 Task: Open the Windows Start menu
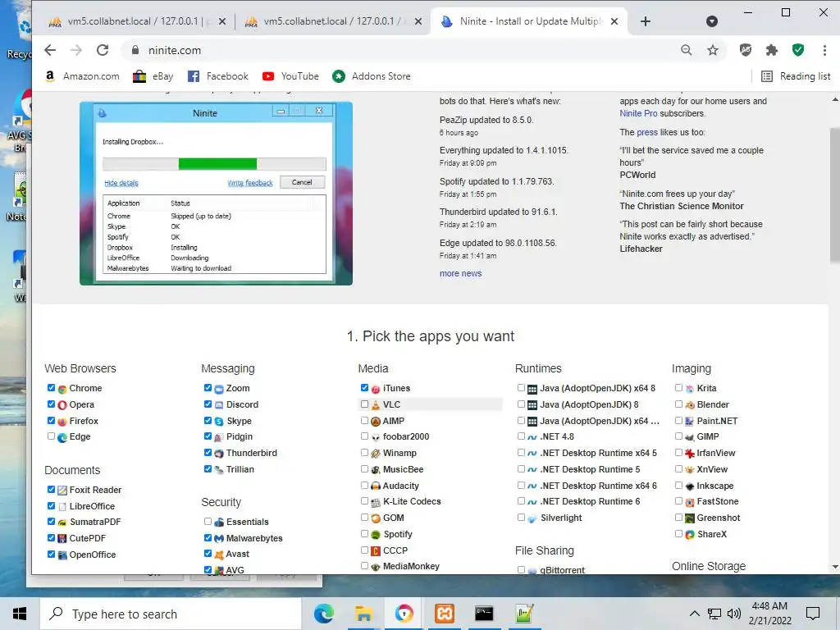20,614
